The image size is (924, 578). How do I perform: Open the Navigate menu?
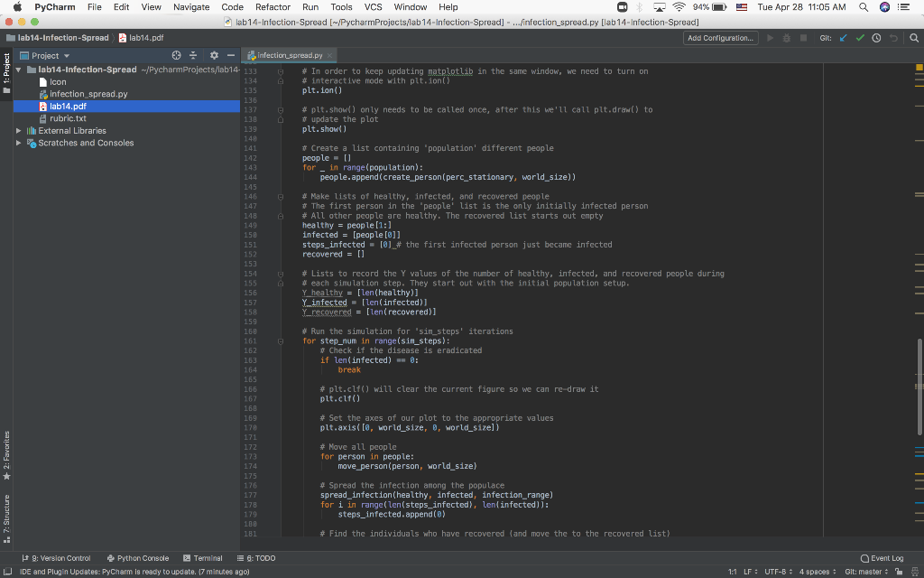click(x=191, y=7)
